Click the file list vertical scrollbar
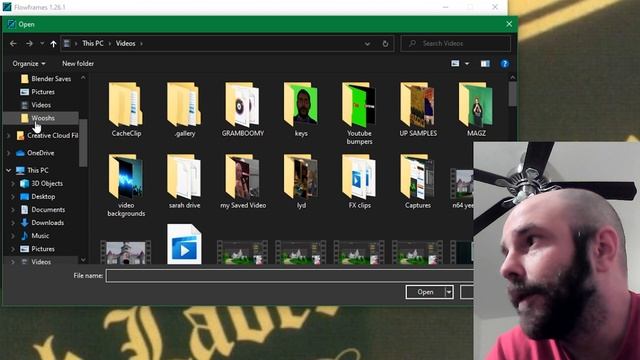This screenshot has height=360, width=640. (512, 94)
